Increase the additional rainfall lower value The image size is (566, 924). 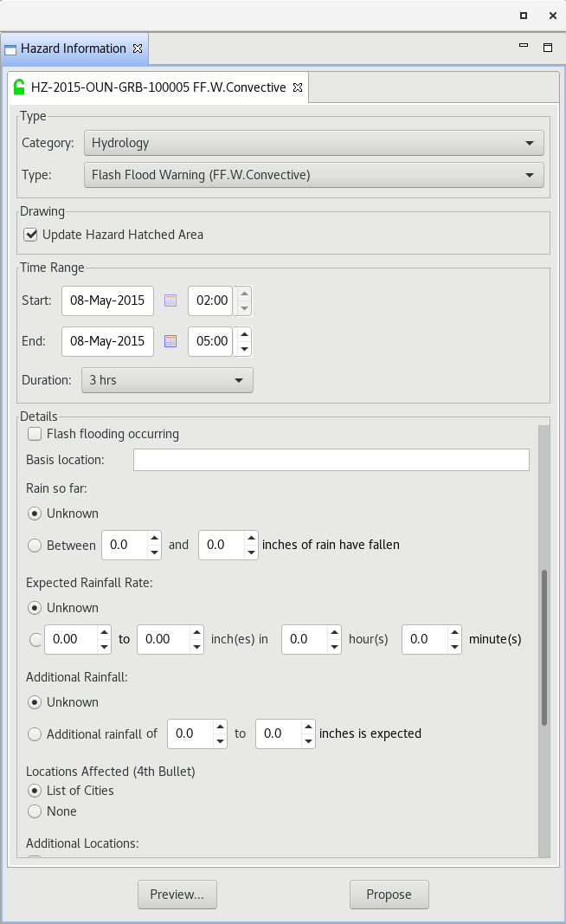[221, 727]
